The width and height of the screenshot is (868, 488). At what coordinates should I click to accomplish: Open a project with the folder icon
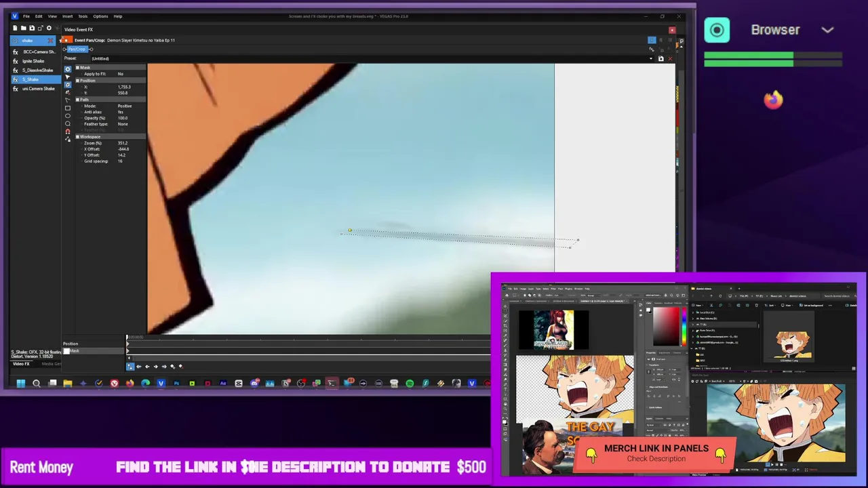tap(23, 28)
